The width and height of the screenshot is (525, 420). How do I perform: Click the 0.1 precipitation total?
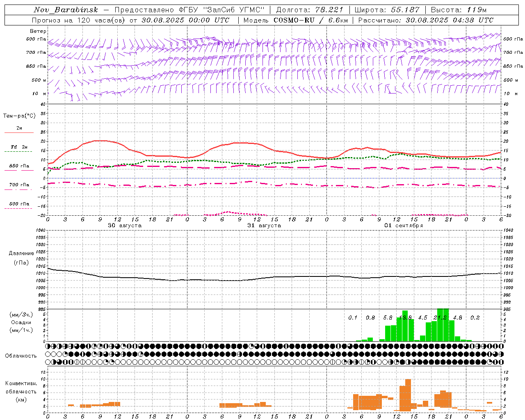coord(353,318)
